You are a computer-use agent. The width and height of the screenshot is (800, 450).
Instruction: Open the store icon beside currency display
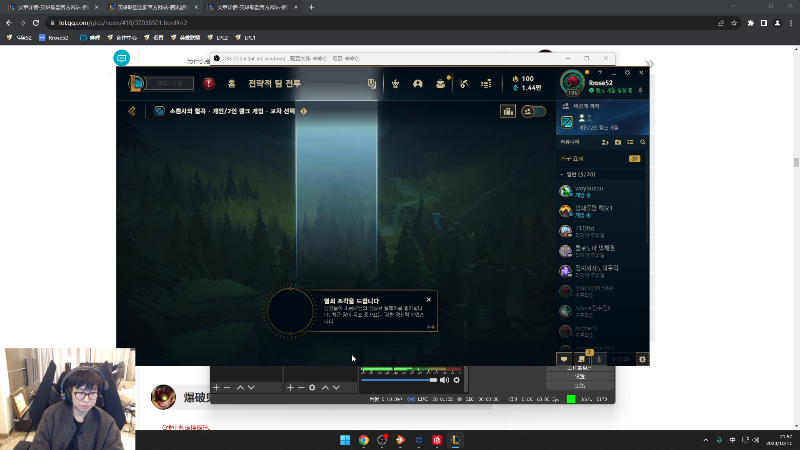486,84
